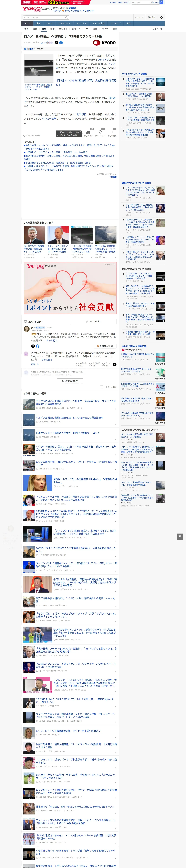
Task: Open the ウクライナ link in article body
Action: [x=103, y=60]
